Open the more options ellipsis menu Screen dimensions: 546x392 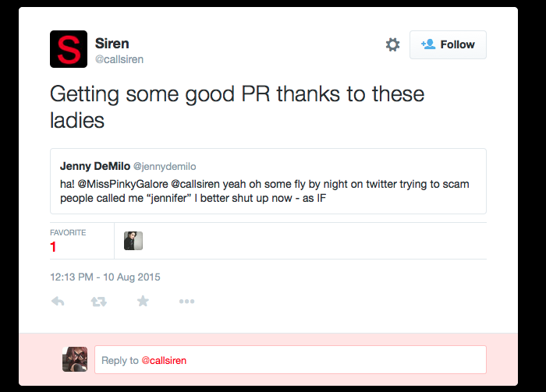coord(186,302)
